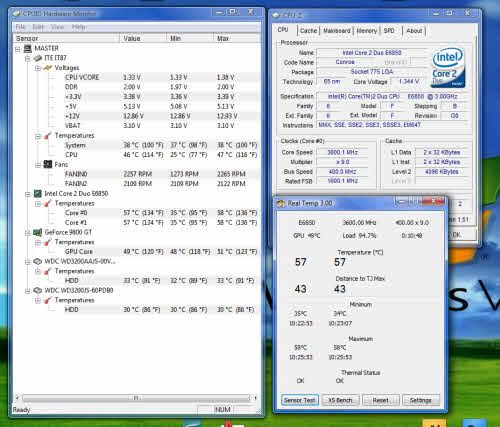This screenshot has height=427, width=500.
Task: Open the File menu in Hardware Monitor
Action: coord(21,27)
